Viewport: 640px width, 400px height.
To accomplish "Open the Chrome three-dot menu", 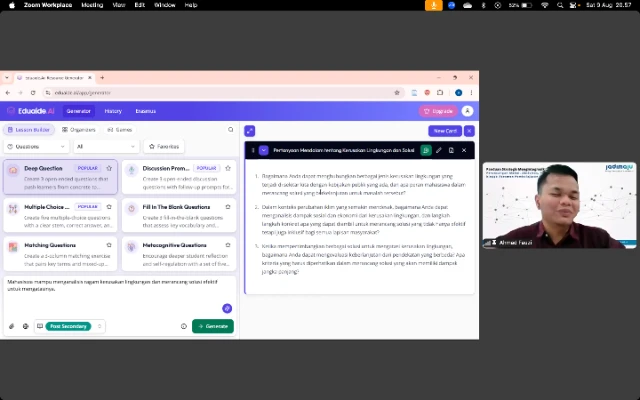I will point(471,93).
